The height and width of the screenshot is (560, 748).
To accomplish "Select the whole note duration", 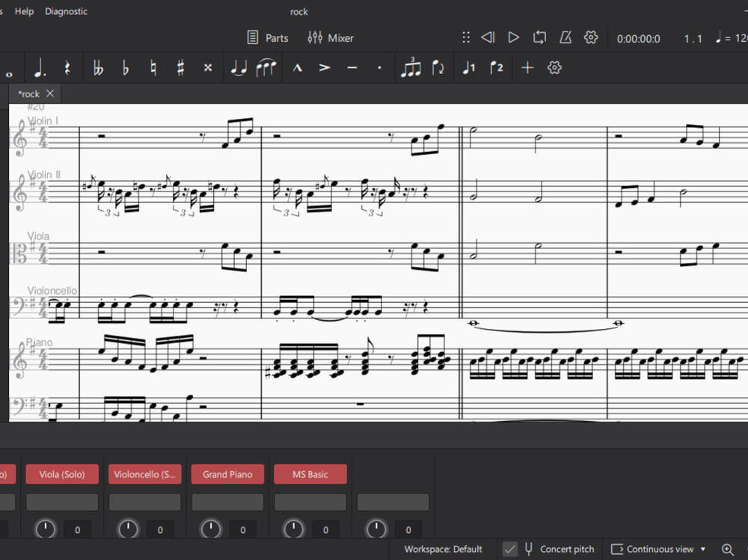I will pos(9,73).
